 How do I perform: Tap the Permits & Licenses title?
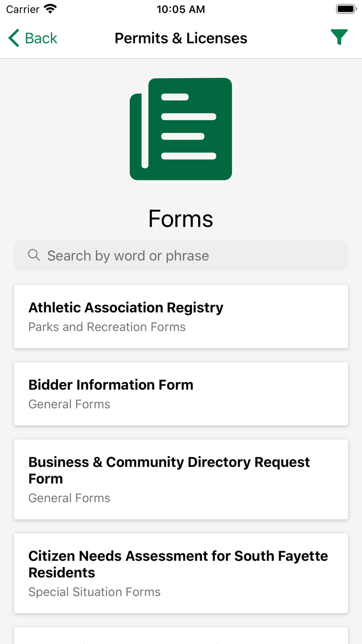[x=180, y=38]
